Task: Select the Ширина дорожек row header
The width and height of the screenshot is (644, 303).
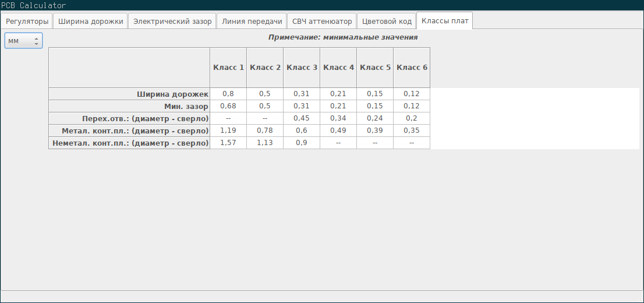Action: tap(129, 94)
